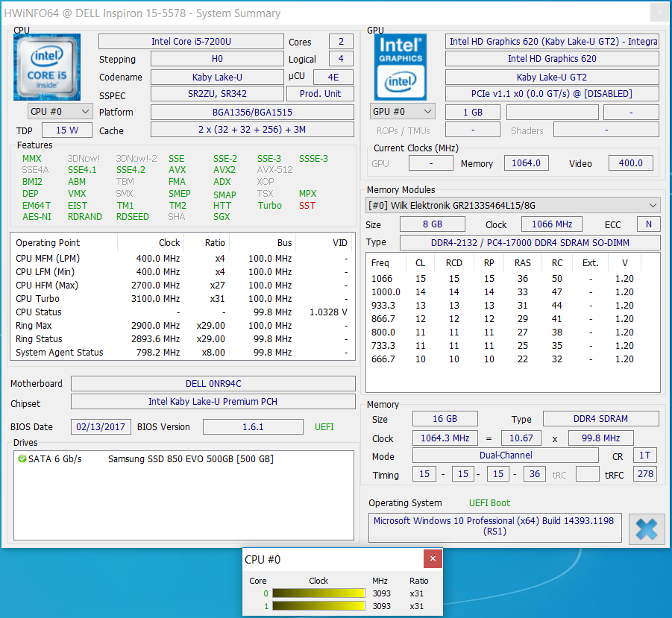Select the Ring Max row
672x618 pixels.
[182, 326]
